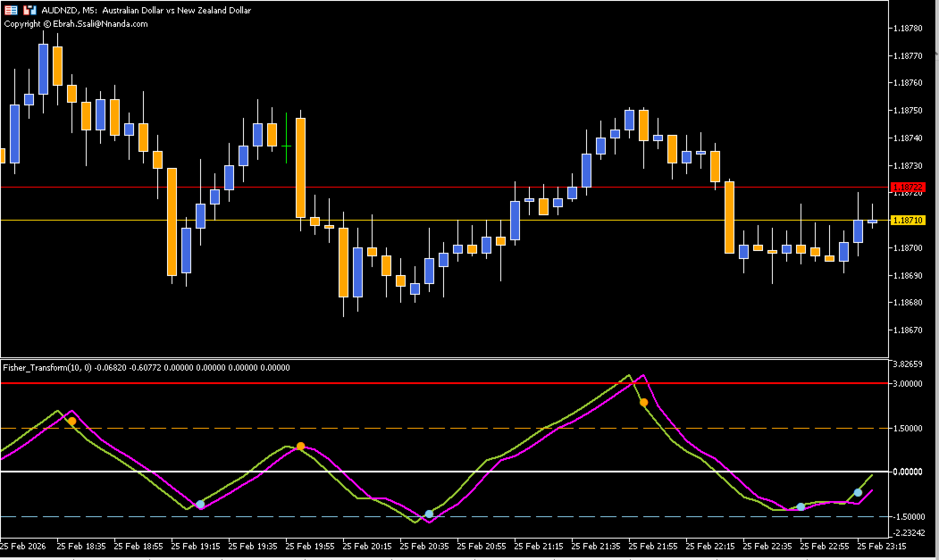Click the 3.82659 indicator scale value
Image resolution: width=939 pixels, height=560 pixels.
point(907,364)
